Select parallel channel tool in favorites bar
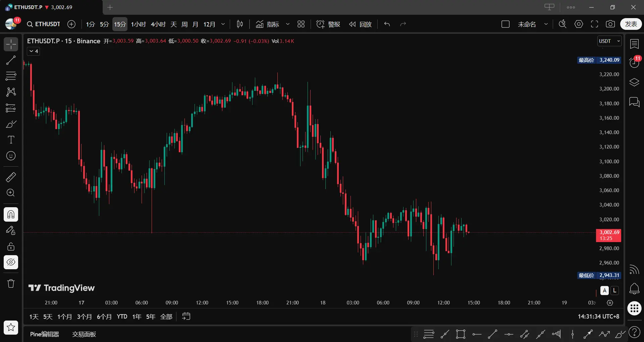The image size is (644, 342). click(x=525, y=334)
